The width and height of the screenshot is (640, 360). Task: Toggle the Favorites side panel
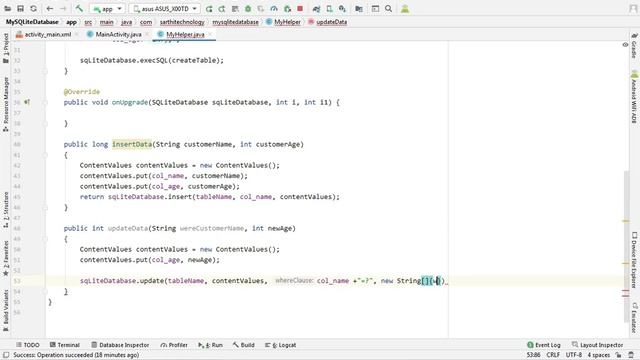6,258
